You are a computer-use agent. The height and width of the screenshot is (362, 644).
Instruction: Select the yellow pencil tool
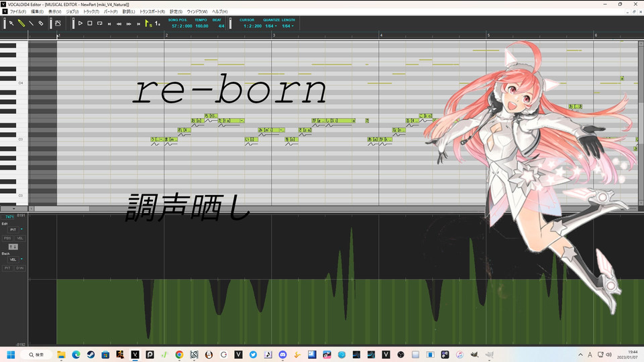(x=21, y=23)
